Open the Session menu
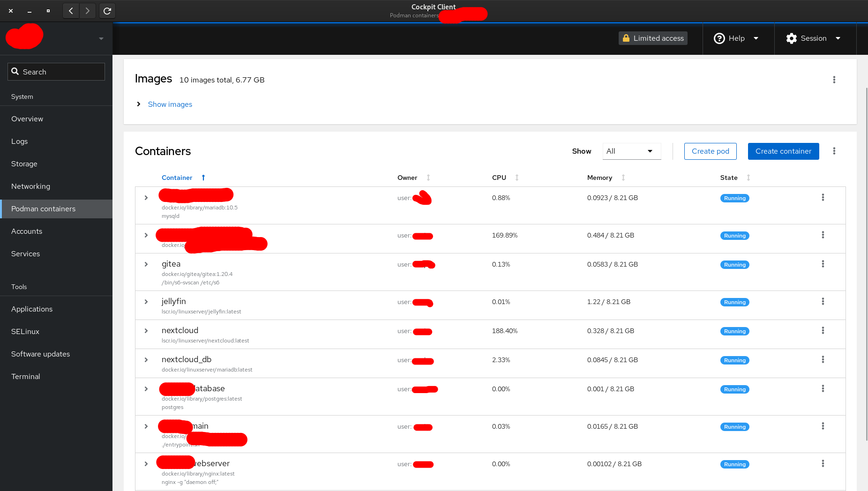The width and height of the screenshot is (868, 491). [813, 38]
